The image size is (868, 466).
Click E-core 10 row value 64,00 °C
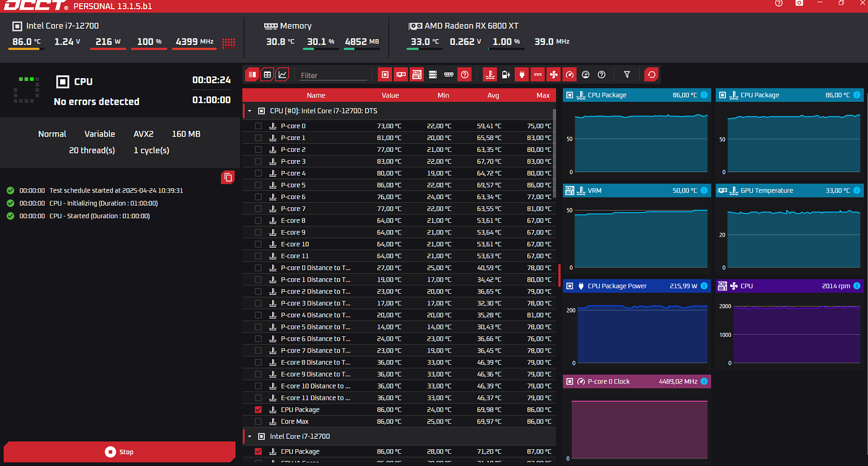tap(389, 244)
